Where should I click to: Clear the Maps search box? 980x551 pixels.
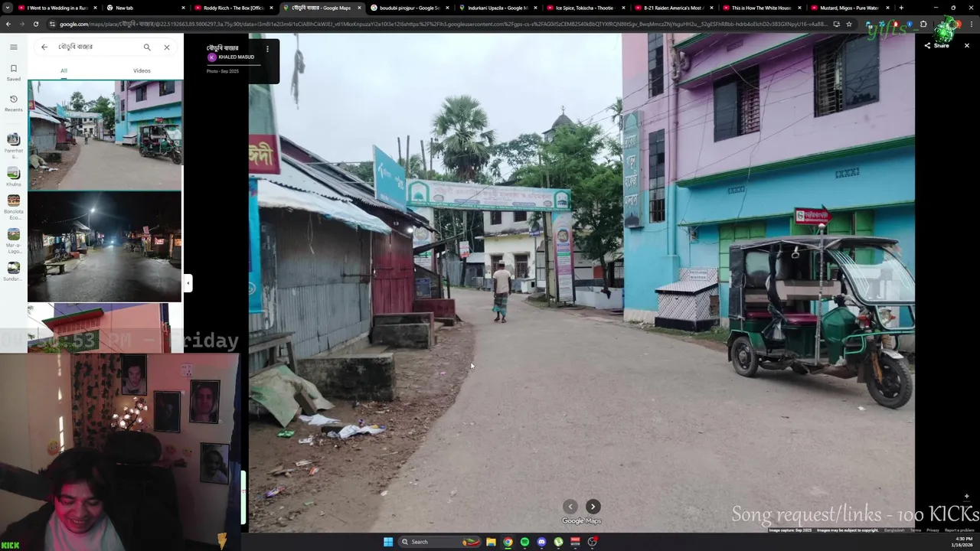(167, 47)
